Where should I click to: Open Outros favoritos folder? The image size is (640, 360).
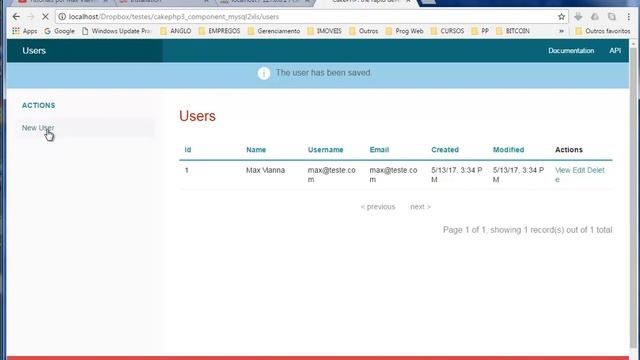(x=603, y=31)
